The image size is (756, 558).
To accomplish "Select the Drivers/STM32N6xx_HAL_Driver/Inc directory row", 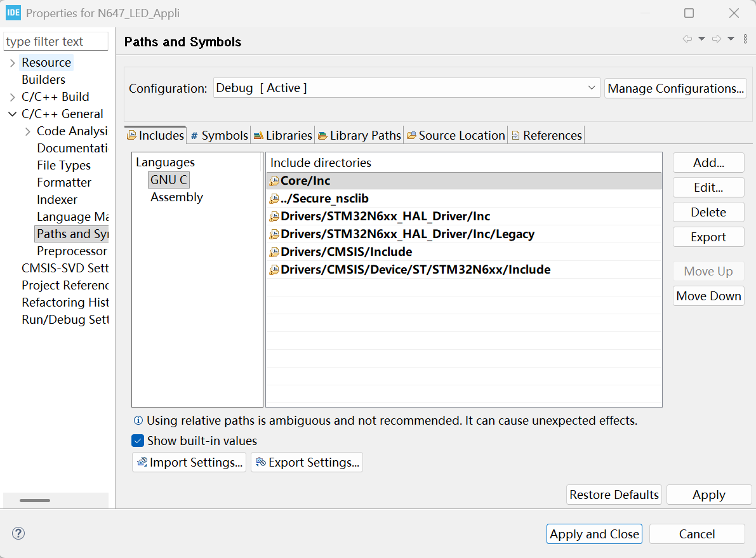I will tap(464, 216).
